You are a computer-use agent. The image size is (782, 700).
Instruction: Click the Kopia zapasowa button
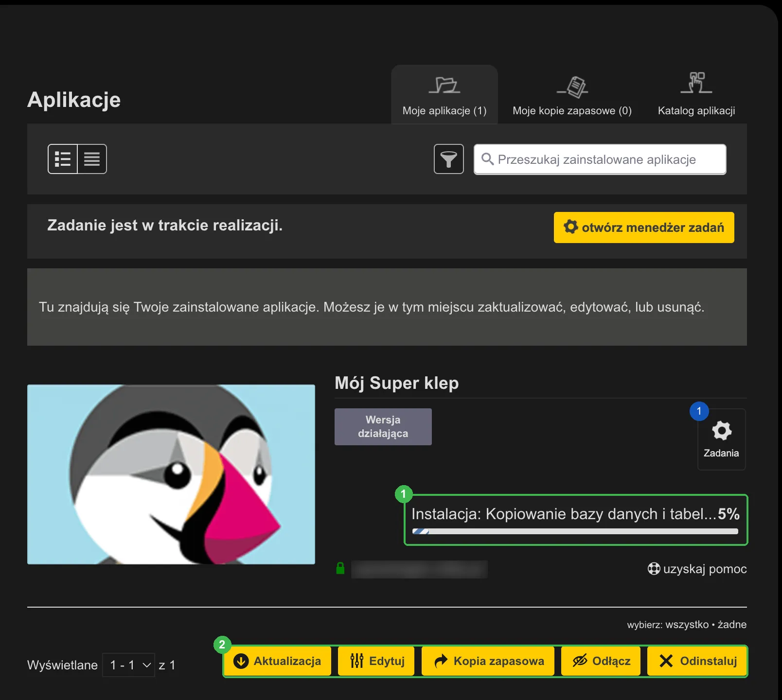(488, 661)
